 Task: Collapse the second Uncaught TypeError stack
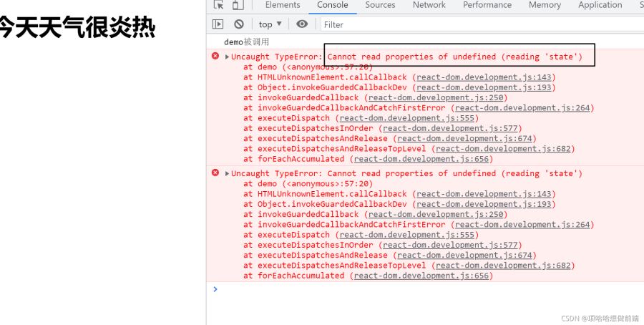coord(228,173)
